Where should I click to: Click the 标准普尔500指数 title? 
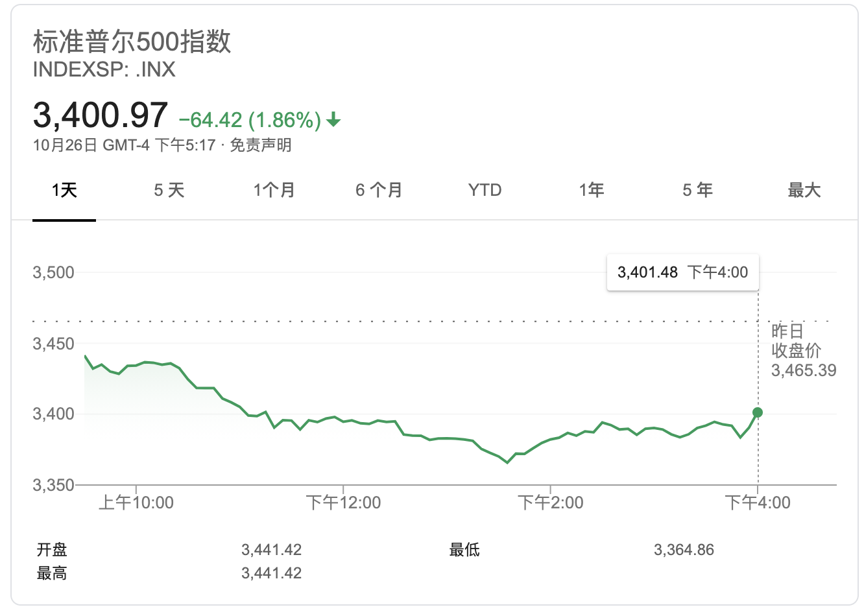tap(132, 41)
